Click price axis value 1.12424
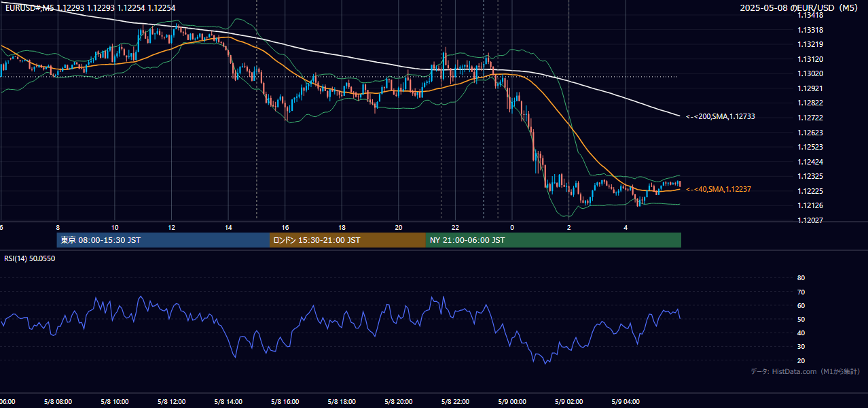This screenshot has width=868, height=408. tap(812, 163)
